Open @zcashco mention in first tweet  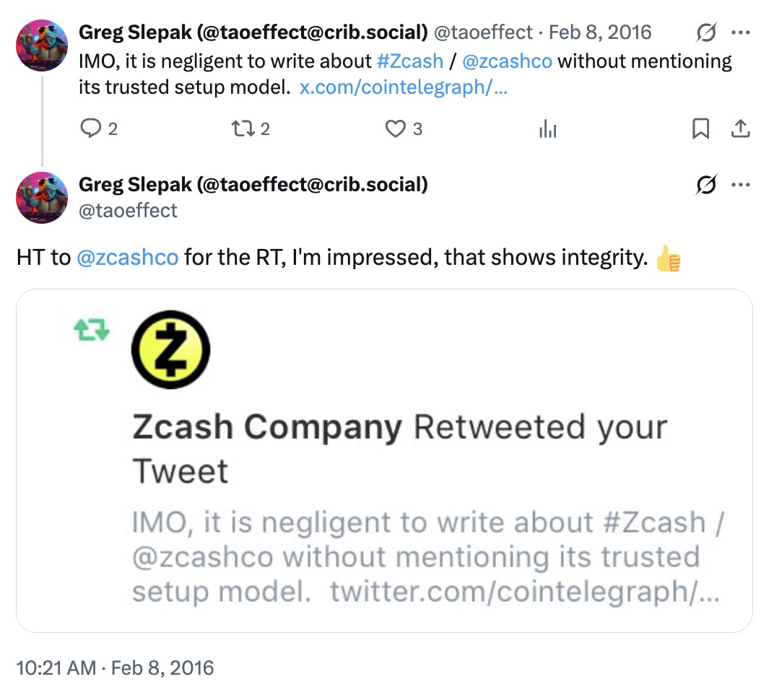(x=506, y=61)
